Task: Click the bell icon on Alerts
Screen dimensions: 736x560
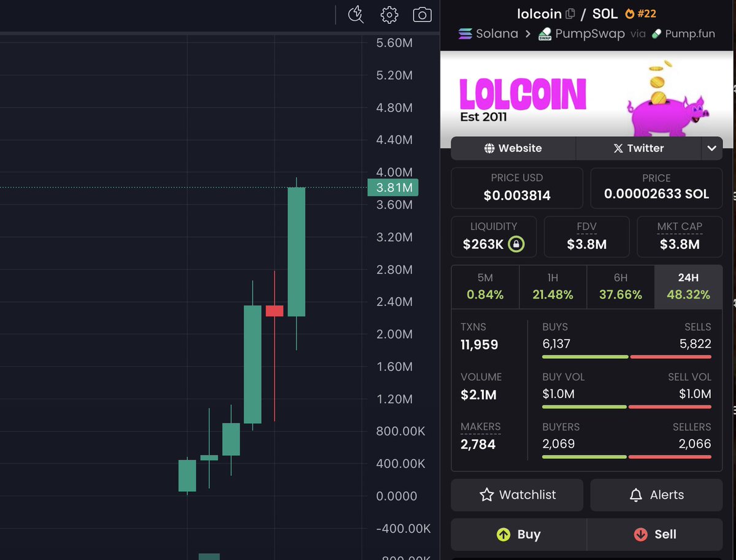Action: (636, 494)
